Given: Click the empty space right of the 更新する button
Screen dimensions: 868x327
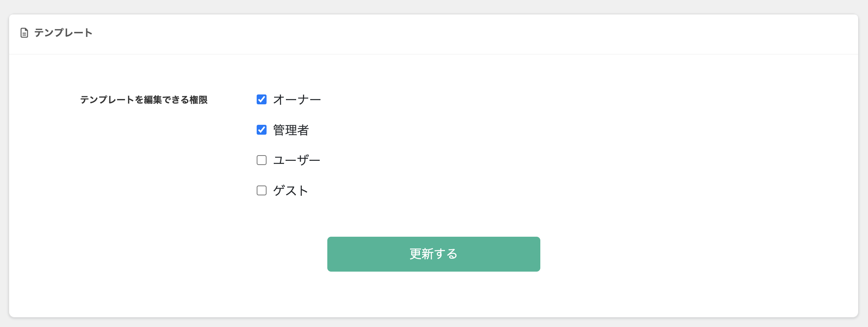Looking at the screenshot, I should click(x=699, y=254).
